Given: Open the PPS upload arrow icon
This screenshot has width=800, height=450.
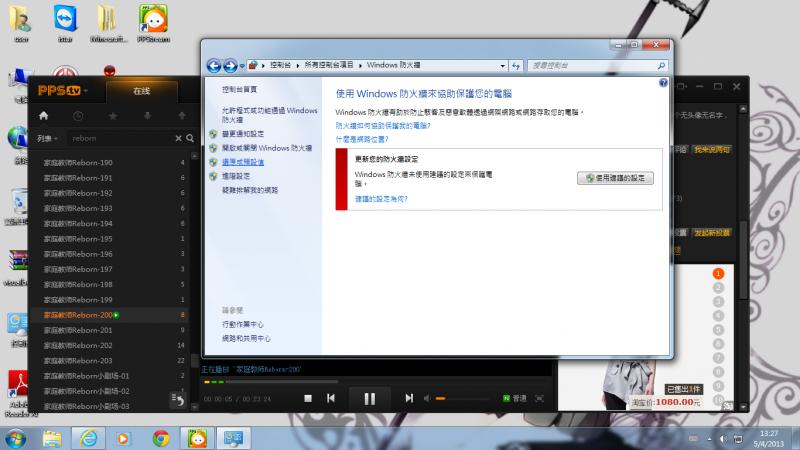Looking at the screenshot, I should point(182,116).
